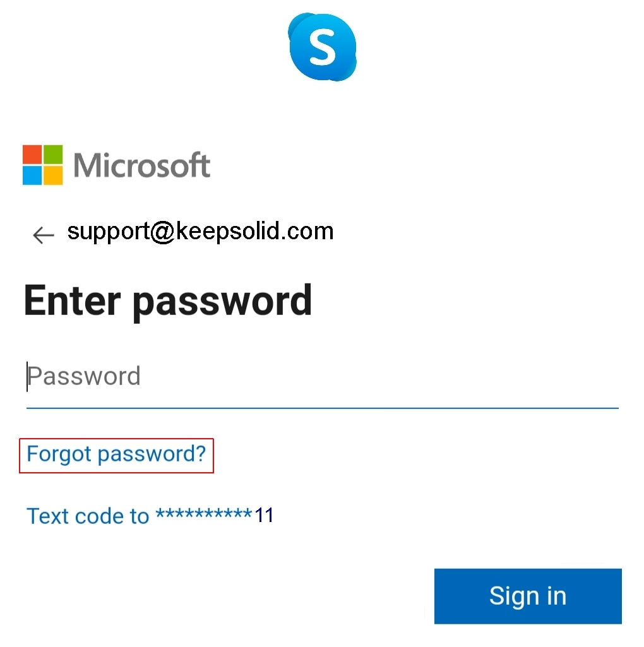Open the "Forgot password?" link
644x647 pixels.
117,454
